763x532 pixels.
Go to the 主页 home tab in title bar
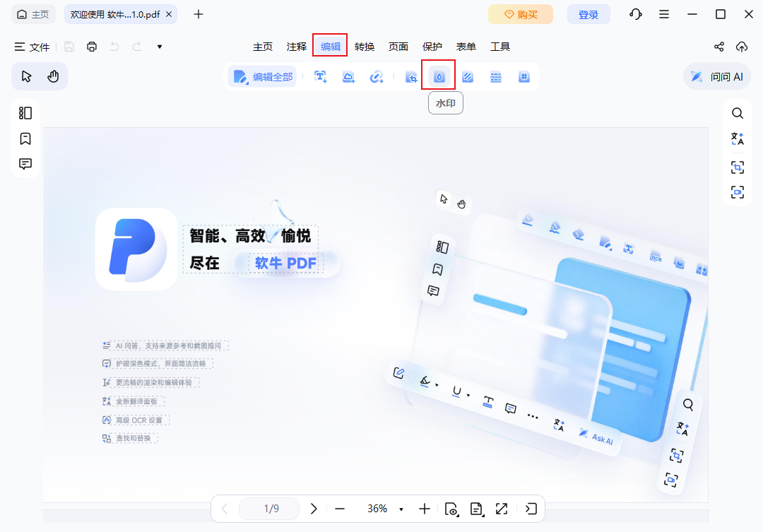[33, 14]
